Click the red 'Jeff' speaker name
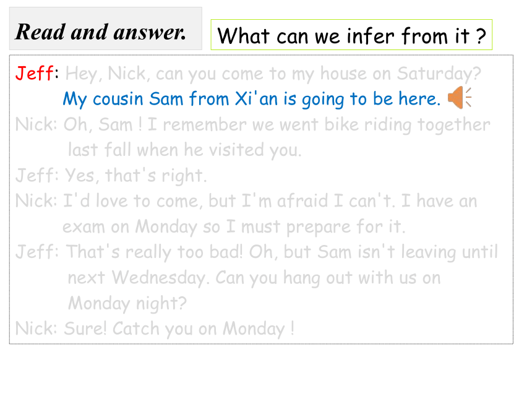 coord(35,73)
